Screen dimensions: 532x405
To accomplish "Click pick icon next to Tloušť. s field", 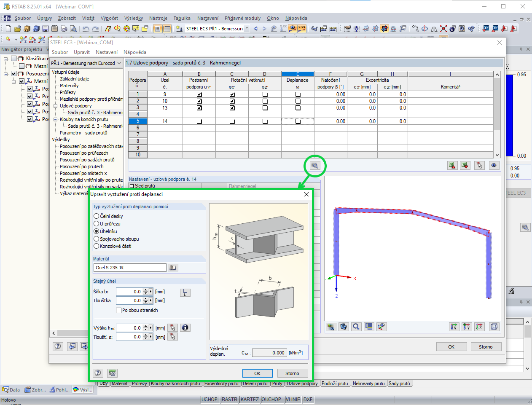I will tap(172, 337).
